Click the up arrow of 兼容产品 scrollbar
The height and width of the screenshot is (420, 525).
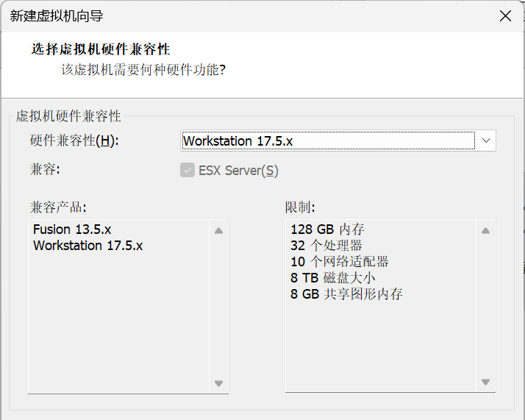click(218, 230)
